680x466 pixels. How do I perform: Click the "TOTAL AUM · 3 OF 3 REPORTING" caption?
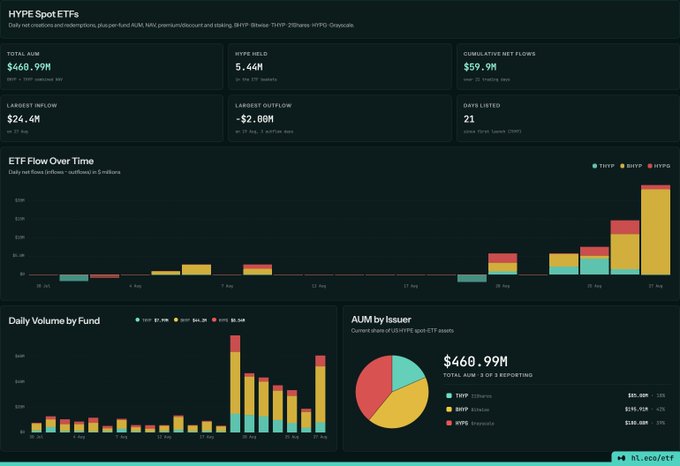(x=488, y=375)
